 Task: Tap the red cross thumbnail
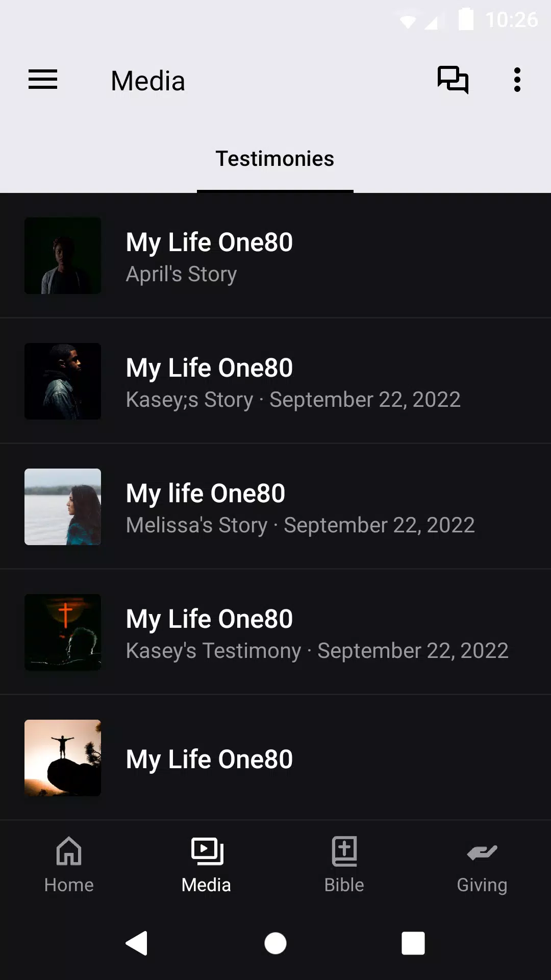coord(63,632)
